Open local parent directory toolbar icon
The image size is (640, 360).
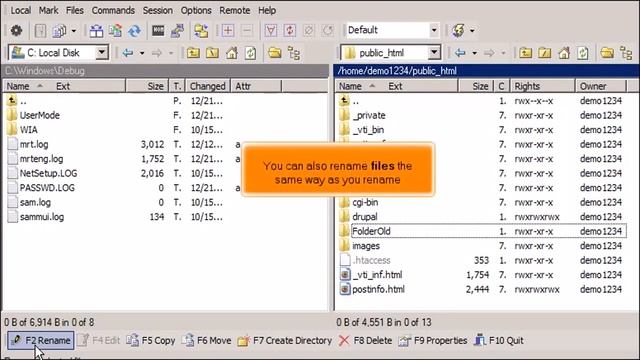tap(193, 53)
